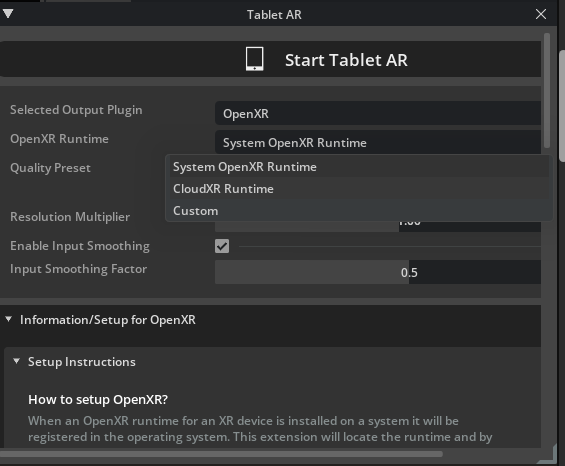Collapse the Setup Instructions section
The width and height of the screenshot is (565, 466).
(16, 361)
